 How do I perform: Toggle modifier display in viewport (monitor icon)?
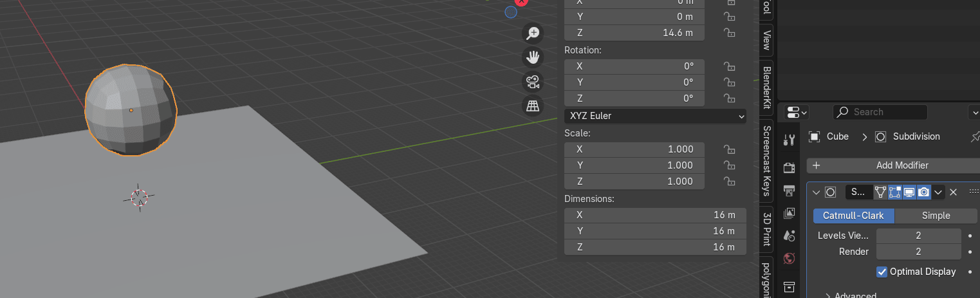point(909,192)
